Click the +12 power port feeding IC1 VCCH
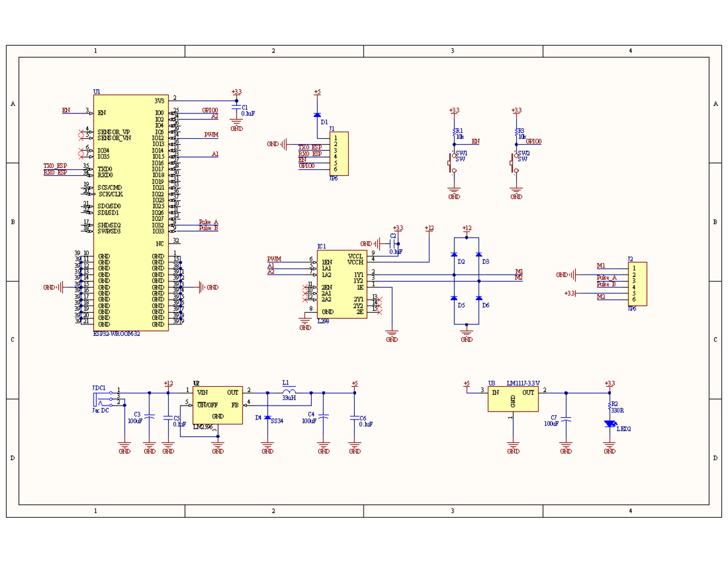The width and height of the screenshot is (728, 562). pyautogui.click(x=429, y=229)
